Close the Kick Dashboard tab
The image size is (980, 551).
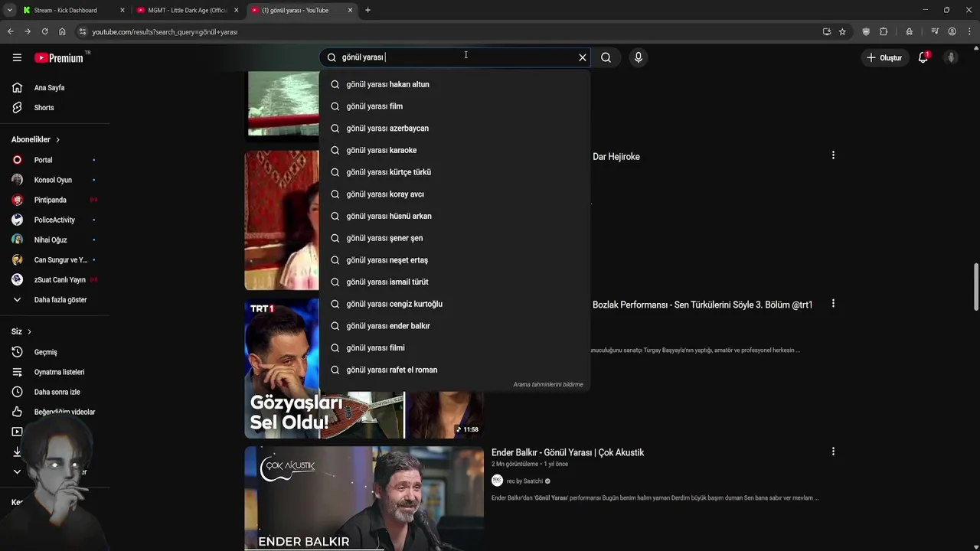pyautogui.click(x=122, y=10)
